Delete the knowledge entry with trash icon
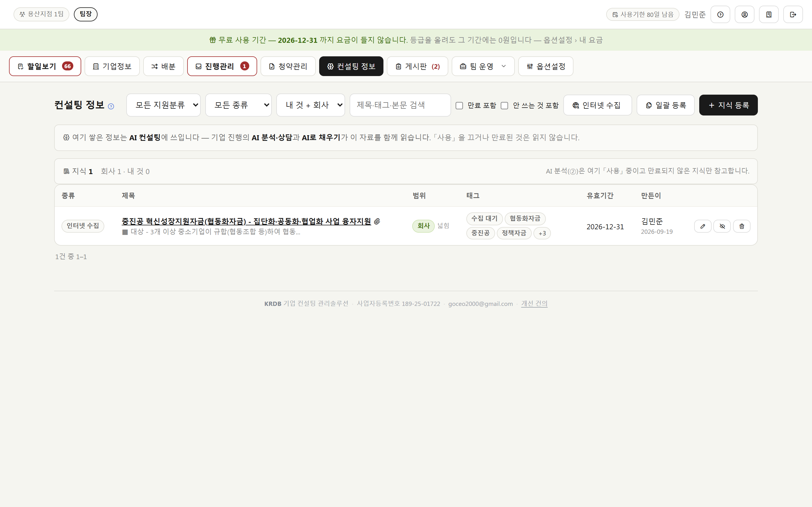 (742, 226)
